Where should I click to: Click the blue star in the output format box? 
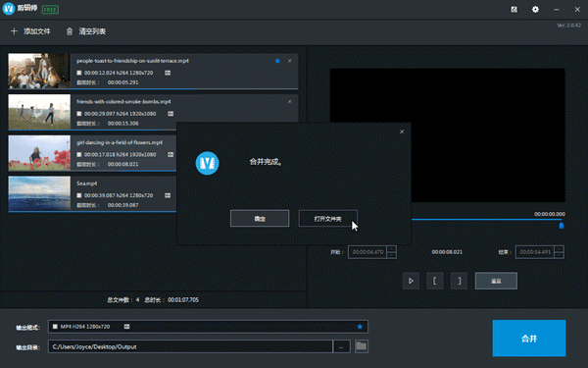tap(360, 327)
